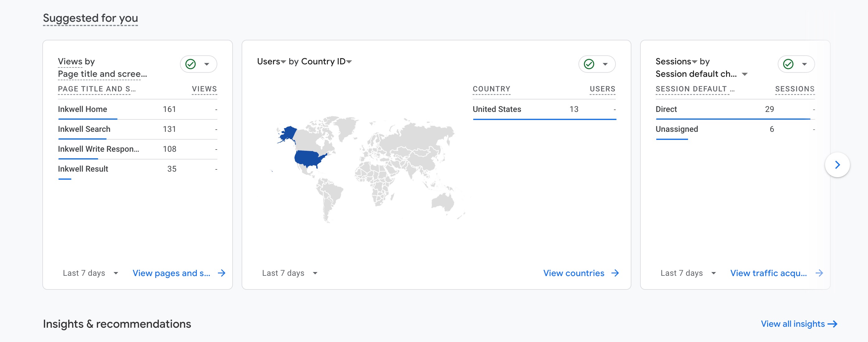The width and height of the screenshot is (868, 342).
Task: Click green check icon on Views card
Action: pyautogui.click(x=190, y=64)
